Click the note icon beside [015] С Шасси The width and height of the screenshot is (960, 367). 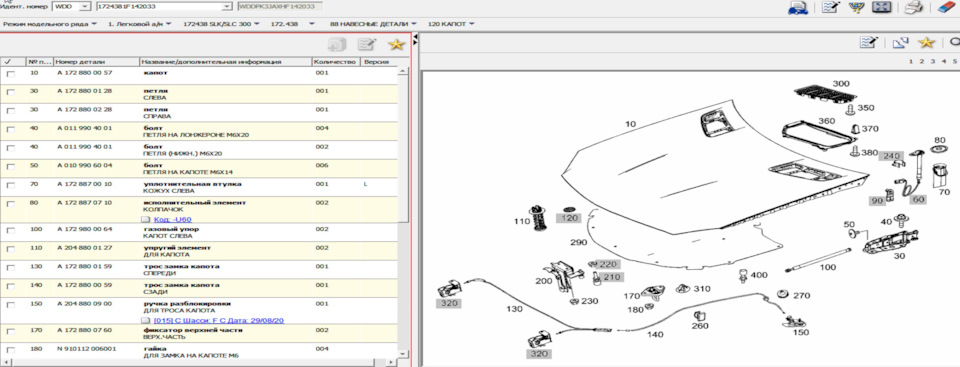pos(146,320)
